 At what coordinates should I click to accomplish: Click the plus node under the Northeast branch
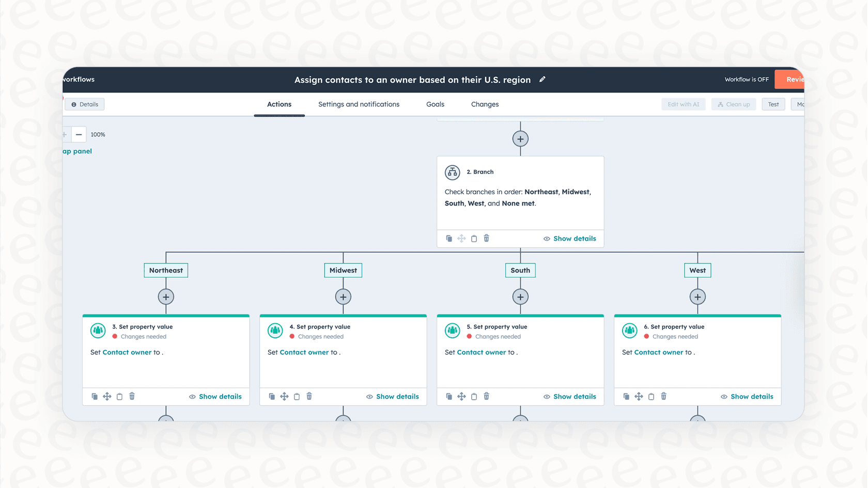[166, 297]
